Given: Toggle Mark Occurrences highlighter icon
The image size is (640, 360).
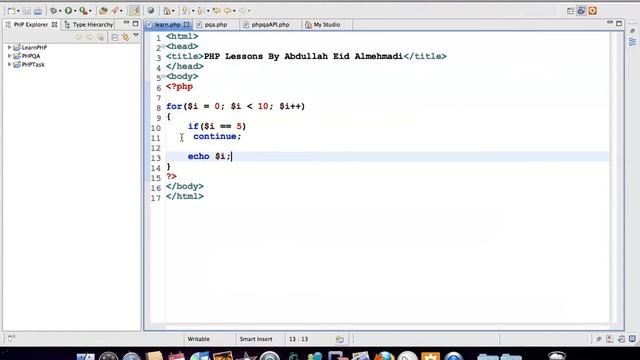Looking at the screenshot, I should tap(135, 11).
